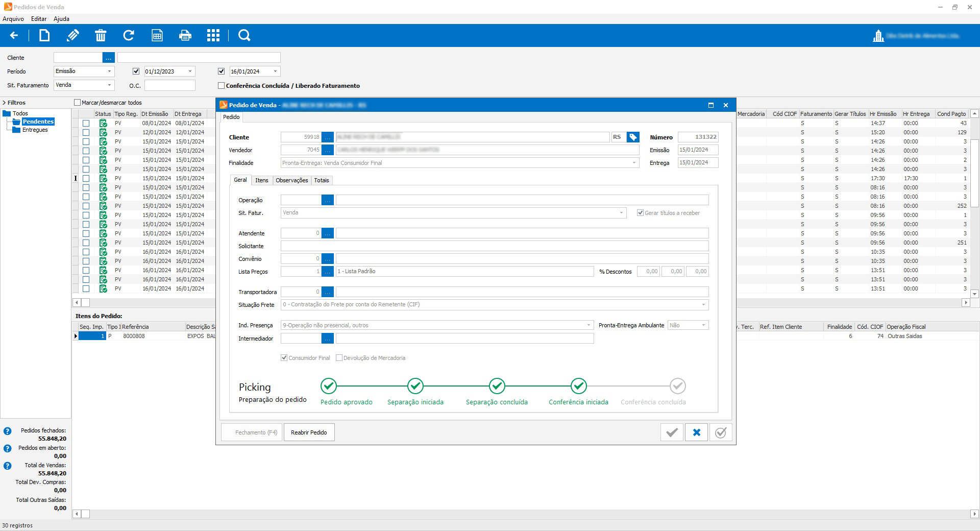
Task: Open the Sit. Fatur. dropdown in dialog
Action: point(621,213)
